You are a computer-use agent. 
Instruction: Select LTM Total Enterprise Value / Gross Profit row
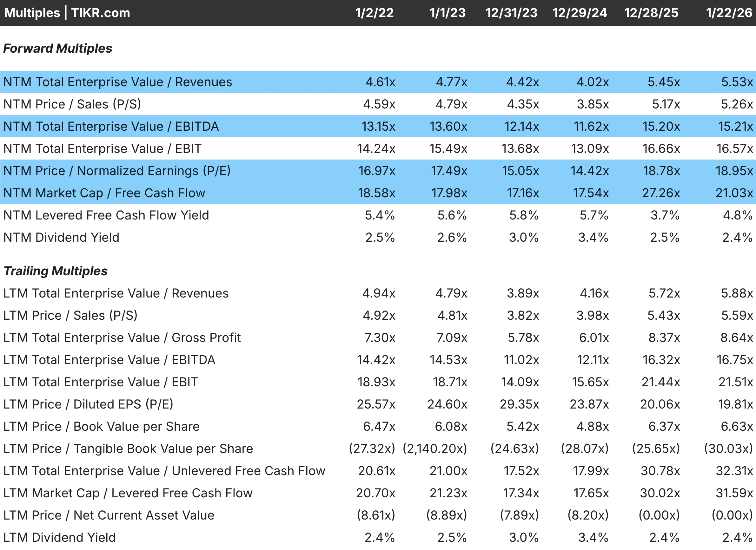(x=122, y=338)
